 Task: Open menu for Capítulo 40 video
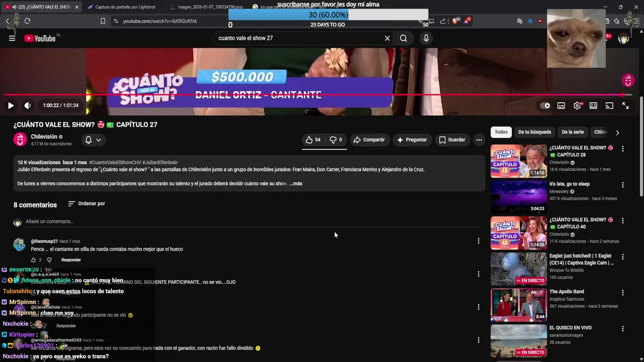point(623,221)
